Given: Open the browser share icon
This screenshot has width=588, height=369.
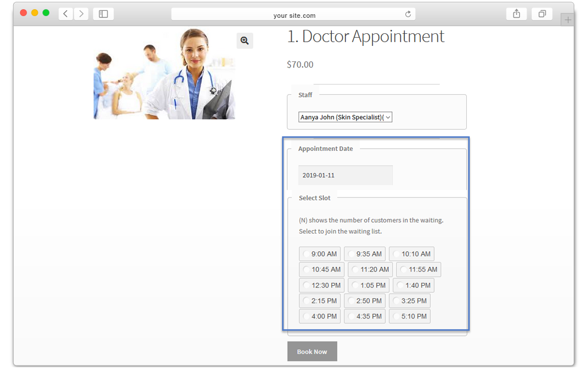Looking at the screenshot, I should (516, 14).
